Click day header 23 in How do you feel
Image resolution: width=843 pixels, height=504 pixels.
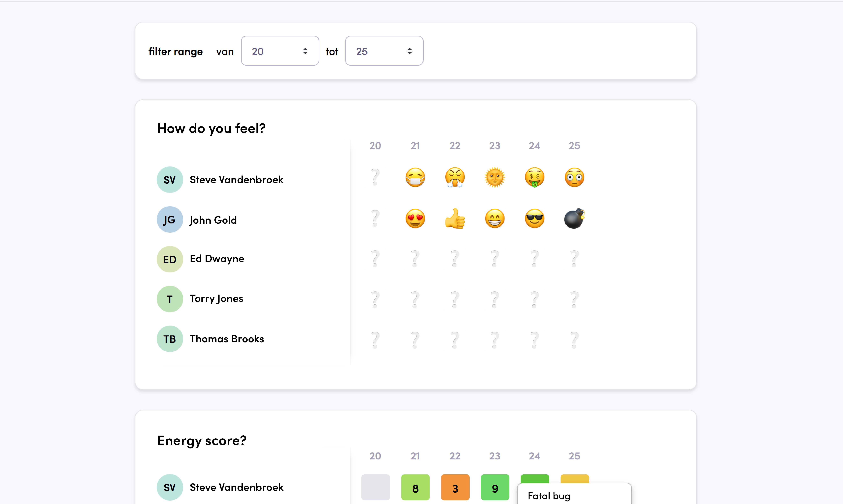495,146
